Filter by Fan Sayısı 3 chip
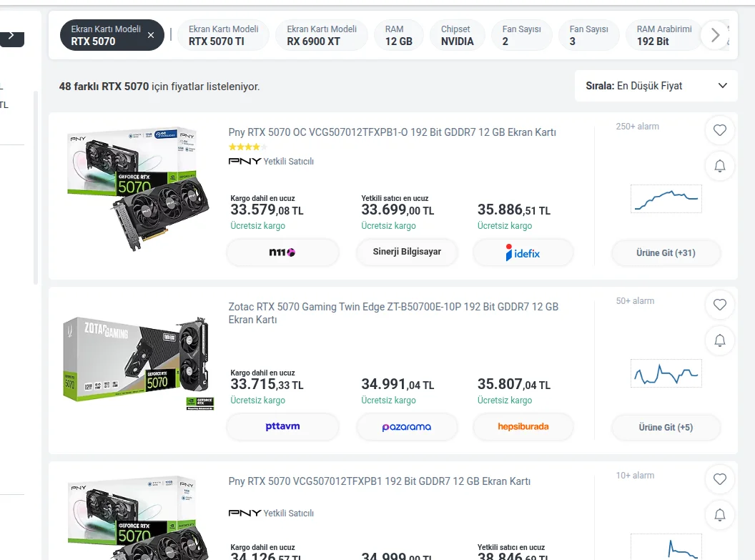 (588, 35)
